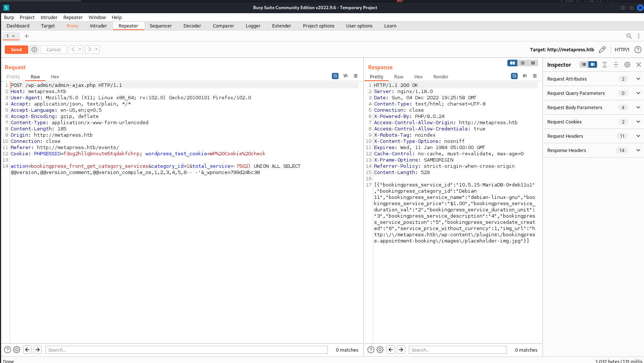Open Inspector settings gear
The image size is (644, 363).
[x=628, y=64]
